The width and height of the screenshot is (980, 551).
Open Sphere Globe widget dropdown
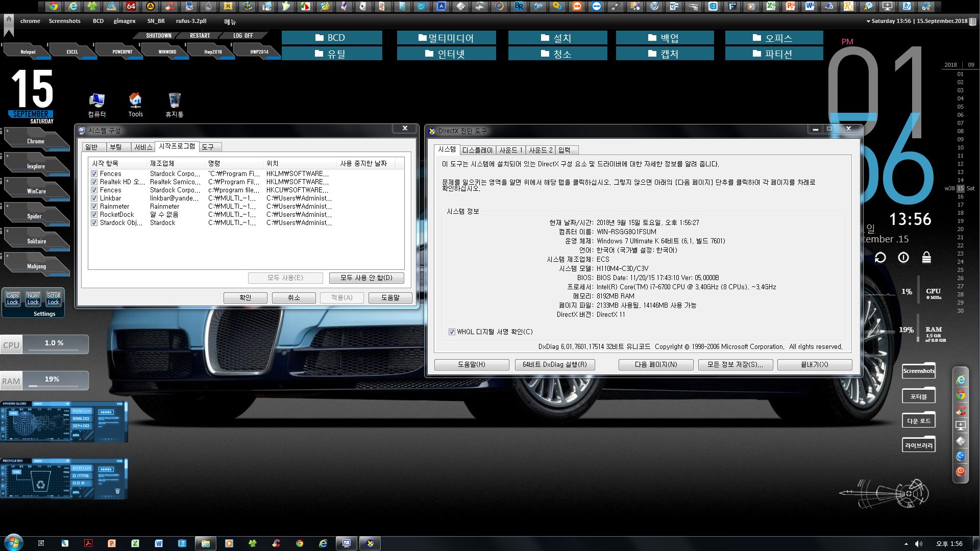[67, 404]
